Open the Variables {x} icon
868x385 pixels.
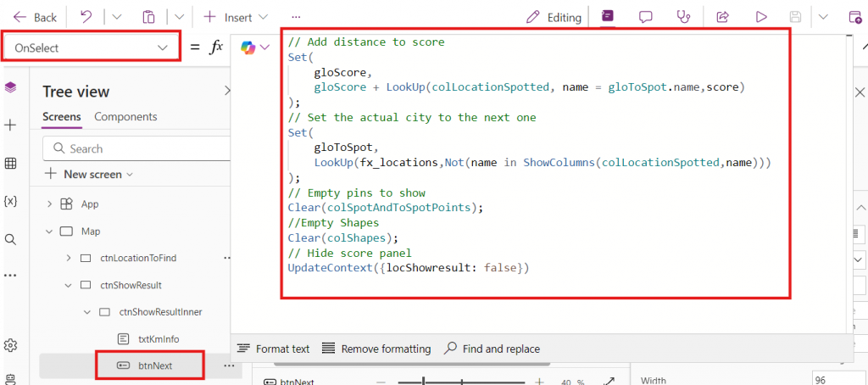(x=10, y=201)
